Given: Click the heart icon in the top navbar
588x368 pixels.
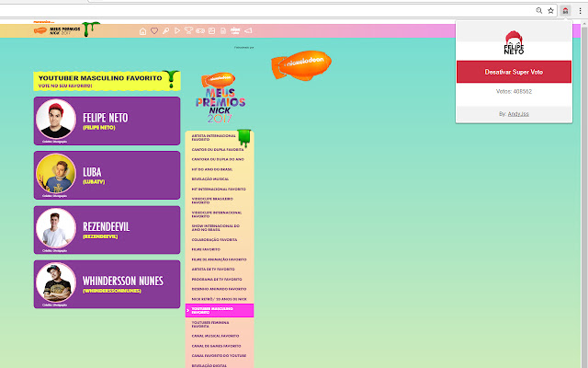Looking at the screenshot, I should (154, 30).
